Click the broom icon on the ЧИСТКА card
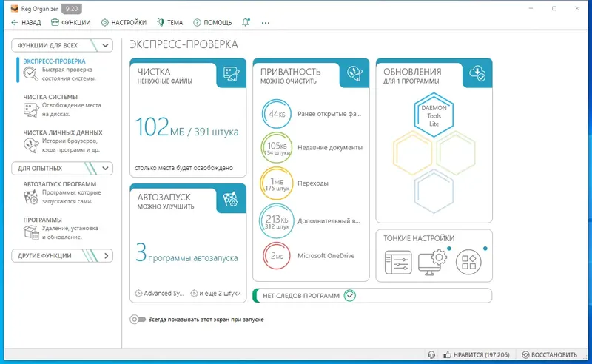Image resolution: width=592 pixels, height=364 pixels. click(x=231, y=74)
